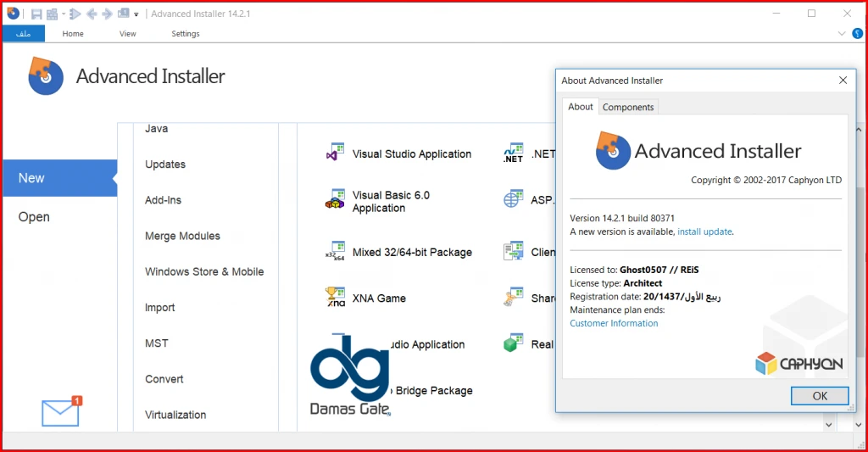Click the Back arrow in title toolbar
Screen dimensions: 868x452
coord(92,14)
